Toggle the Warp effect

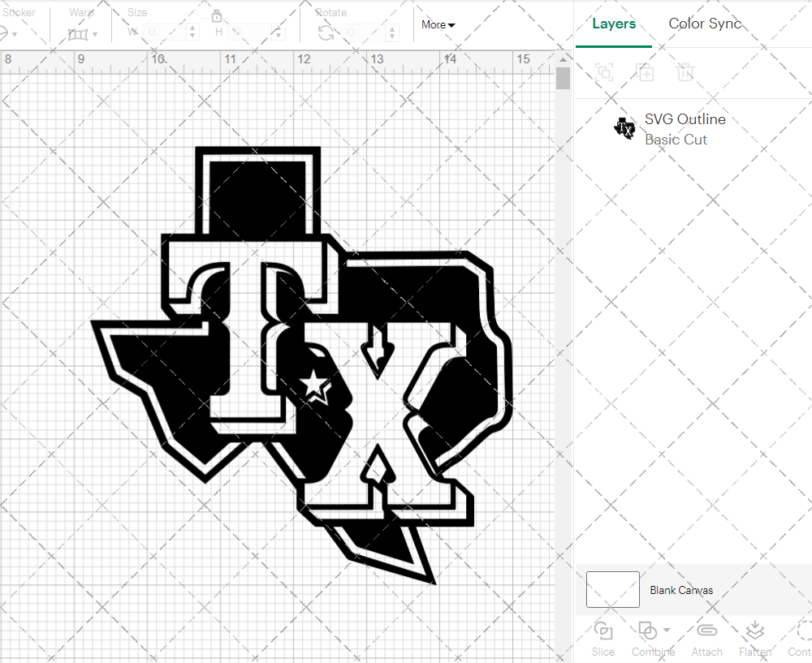click(79, 34)
